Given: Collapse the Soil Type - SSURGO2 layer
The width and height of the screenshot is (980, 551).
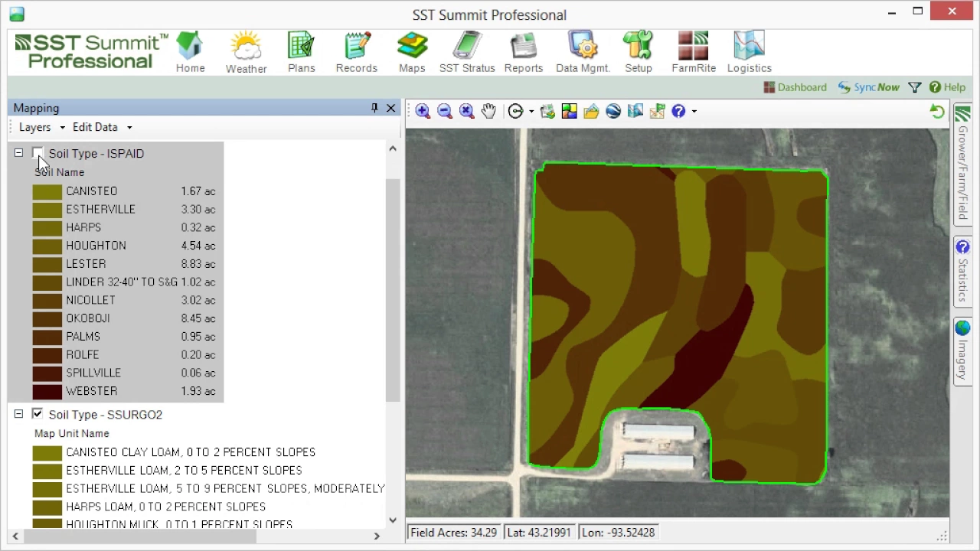Looking at the screenshot, I should tap(18, 414).
